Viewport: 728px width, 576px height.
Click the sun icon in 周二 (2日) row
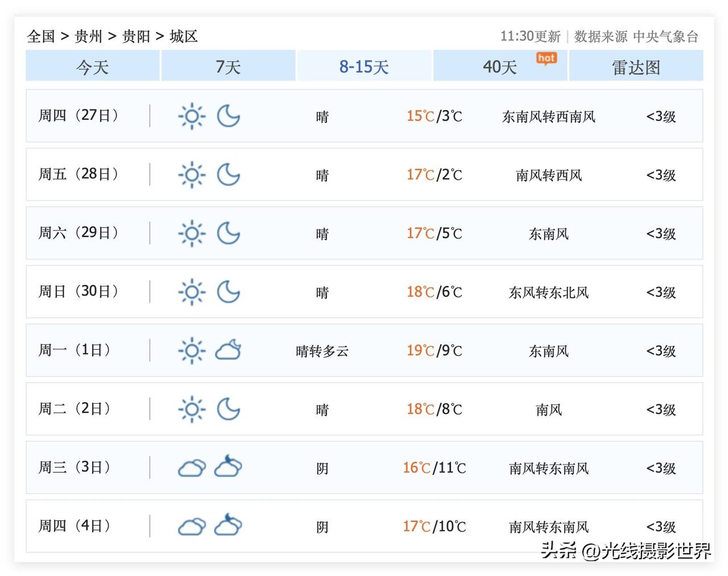point(192,409)
